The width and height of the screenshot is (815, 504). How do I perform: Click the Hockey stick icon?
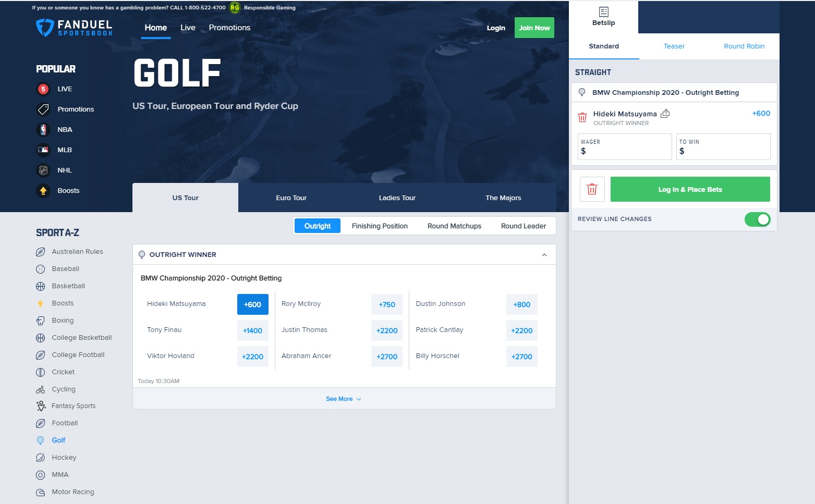[40, 458]
